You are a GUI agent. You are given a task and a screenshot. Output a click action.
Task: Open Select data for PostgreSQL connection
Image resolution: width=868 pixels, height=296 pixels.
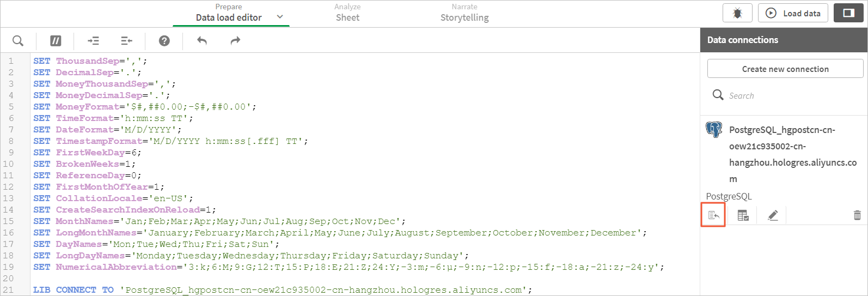[743, 215]
